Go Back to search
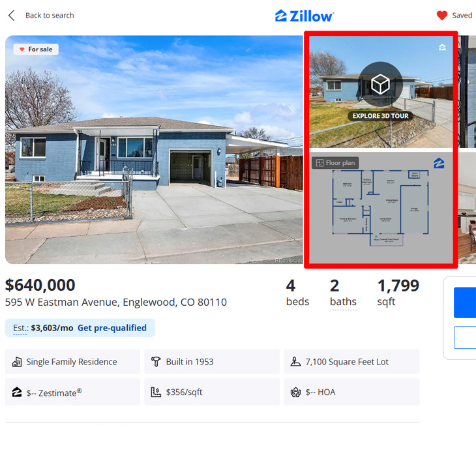This screenshot has height=472, width=476. (x=50, y=16)
